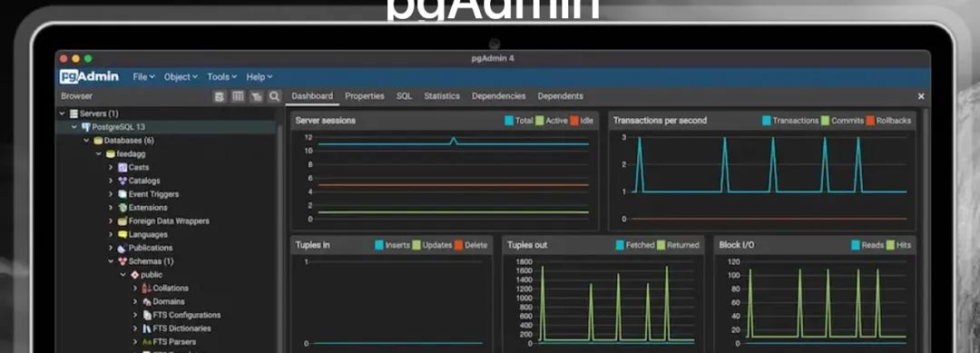The width and height of the screenshot is (980, 353).
Task: Collapse the Servers (1) tree node
Action: (x=63, y=113)
